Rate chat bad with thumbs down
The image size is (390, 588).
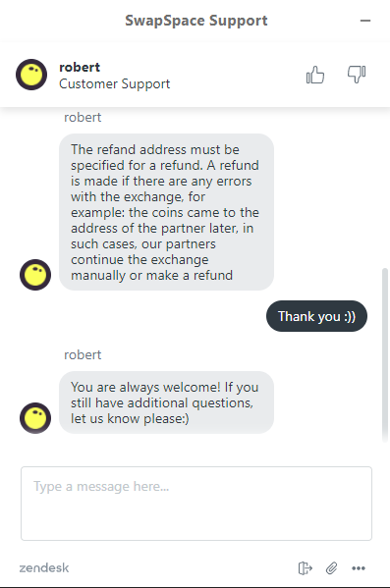[x=357, y=75]
